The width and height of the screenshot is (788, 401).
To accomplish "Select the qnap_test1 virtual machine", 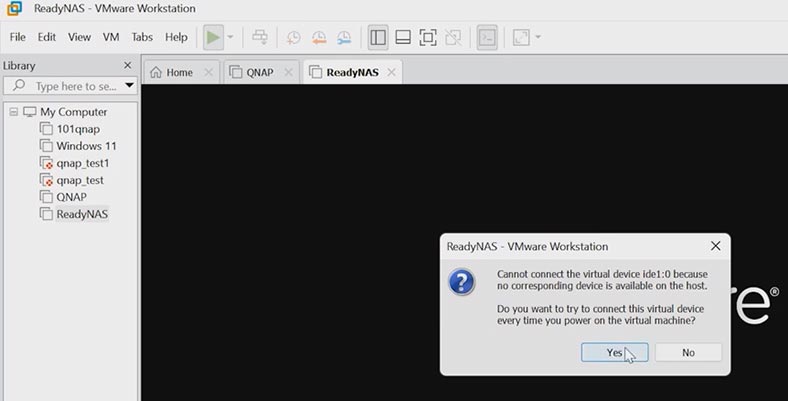I will (x=82, y=163).
